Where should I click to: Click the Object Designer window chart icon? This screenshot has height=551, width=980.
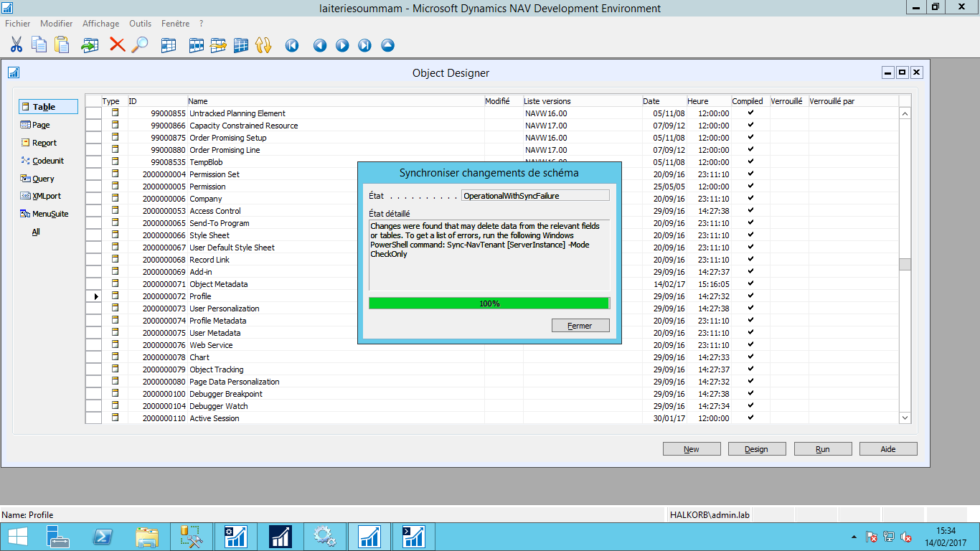[14, 72]
